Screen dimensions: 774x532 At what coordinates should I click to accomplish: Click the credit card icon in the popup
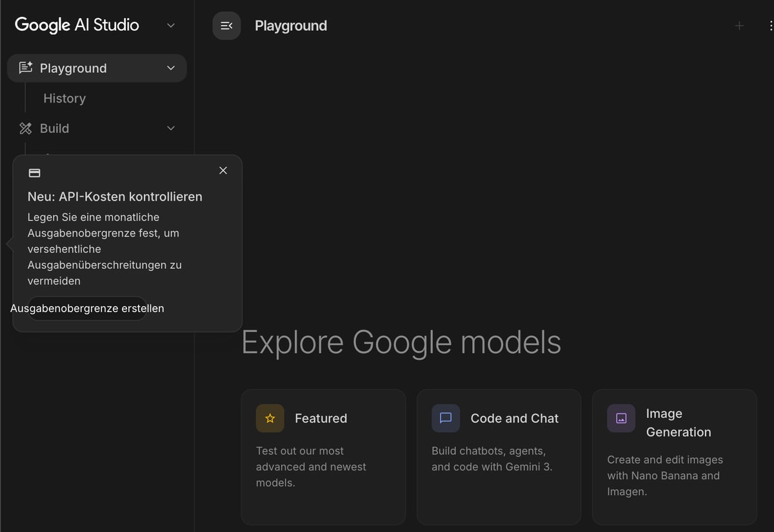click(x=33, y=172)
